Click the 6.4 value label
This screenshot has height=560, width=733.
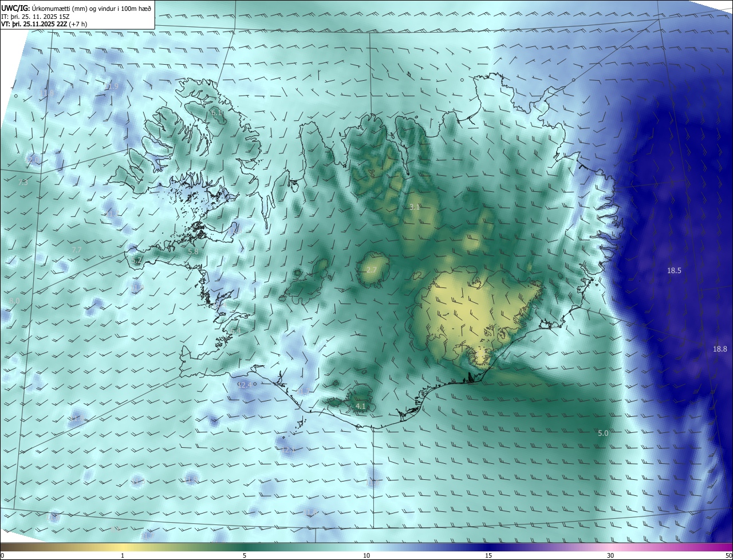click(x=235, y=332)
